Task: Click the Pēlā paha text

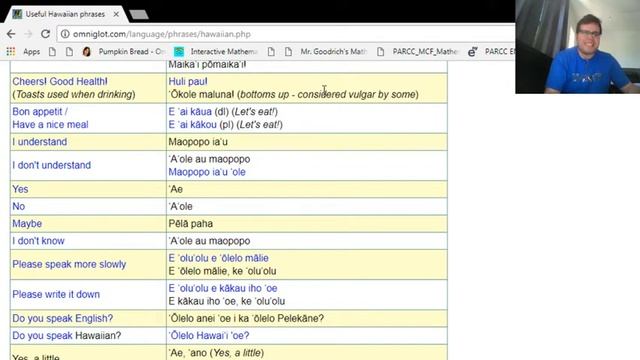Action: click(x=191, y=223)
